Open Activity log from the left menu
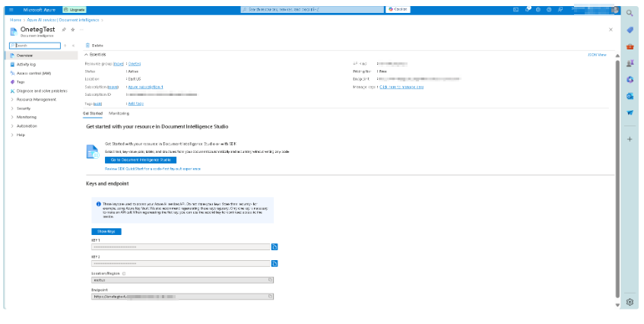Image resolution: width=644 pixels, height=324 pixels. (26, 65)
